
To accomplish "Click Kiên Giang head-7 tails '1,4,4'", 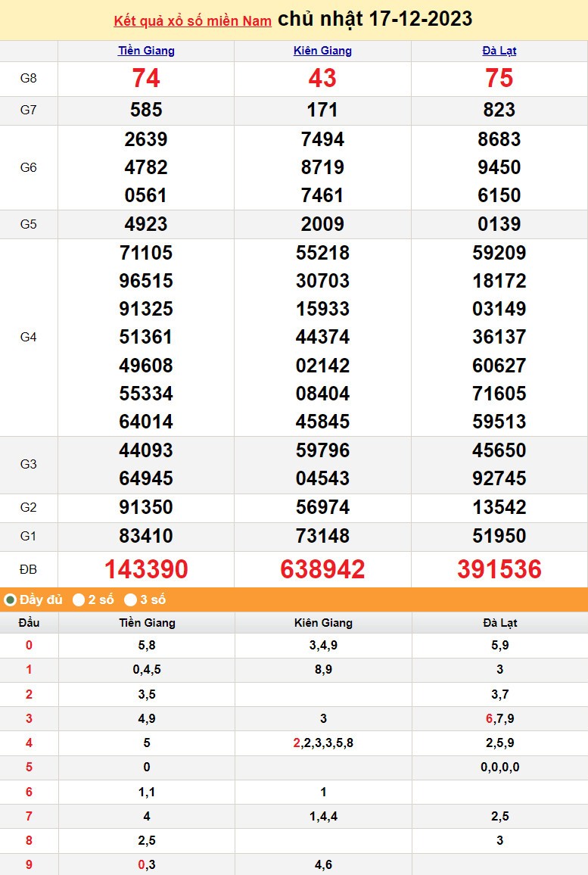I will tap(324, 817).
